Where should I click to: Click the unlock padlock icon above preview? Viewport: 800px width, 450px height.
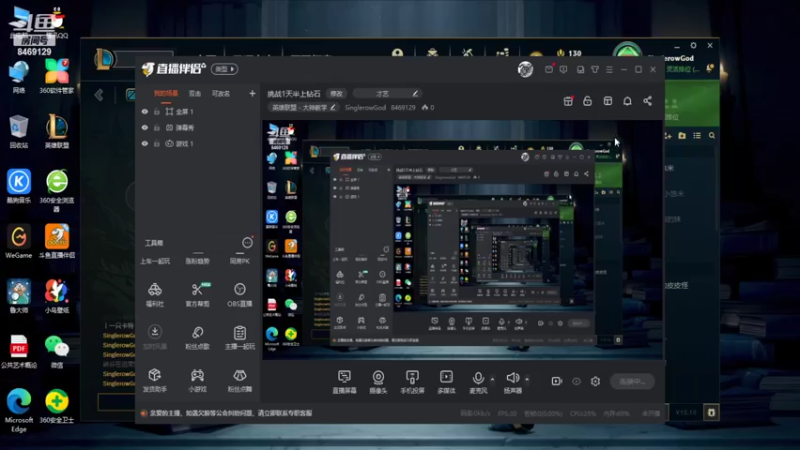(588, 101)
